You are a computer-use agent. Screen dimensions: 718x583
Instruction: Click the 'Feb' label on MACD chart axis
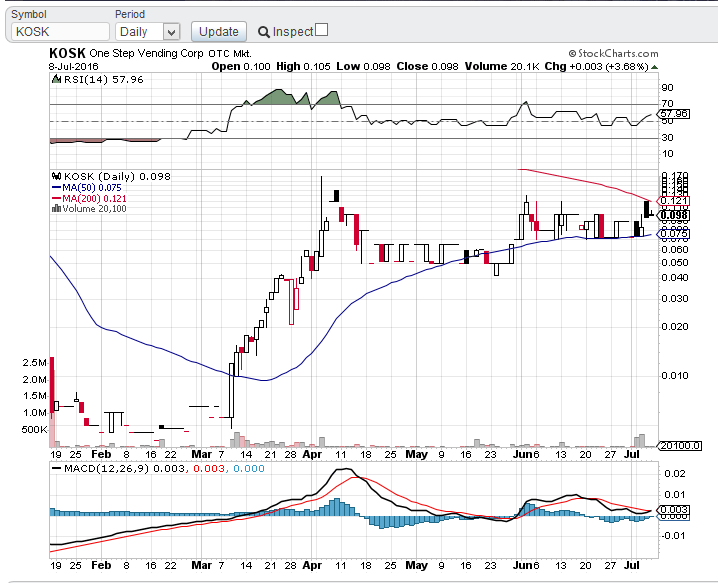point(101,565)
